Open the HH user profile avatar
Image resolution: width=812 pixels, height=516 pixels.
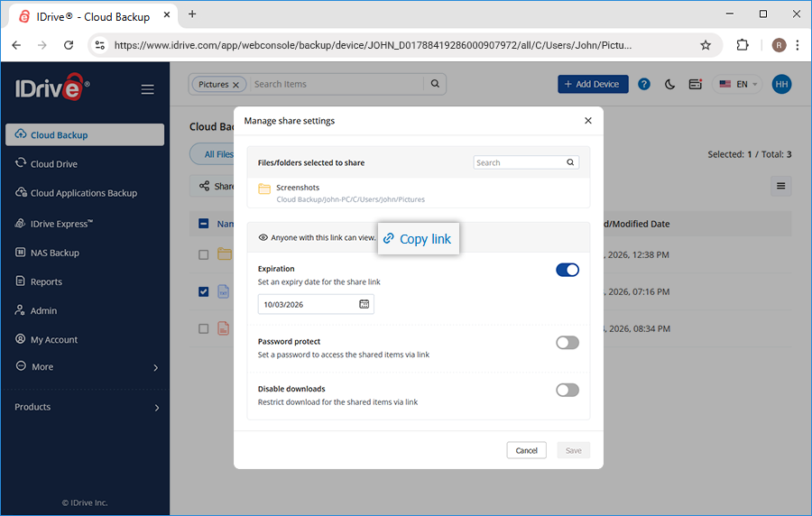point(781,84)
